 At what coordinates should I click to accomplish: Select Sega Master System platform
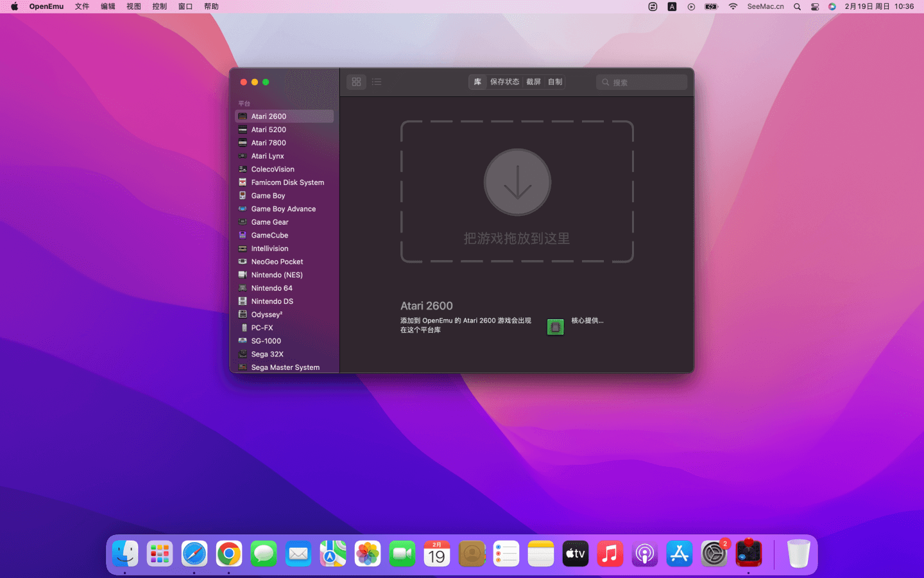pos(284,367)
